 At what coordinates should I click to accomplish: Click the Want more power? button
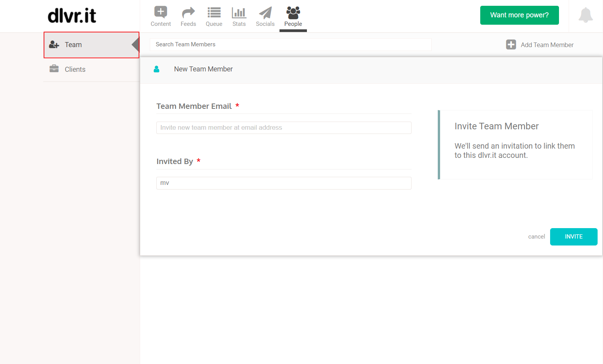[x=519, y=15]
